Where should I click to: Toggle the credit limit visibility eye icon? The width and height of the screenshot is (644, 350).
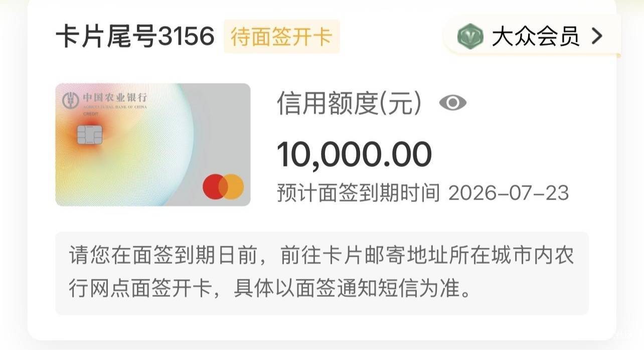click(x=452, y=103)
